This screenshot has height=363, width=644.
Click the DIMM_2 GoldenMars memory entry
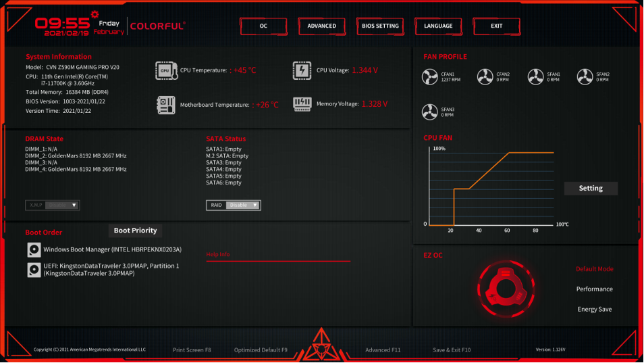pos(76,155)
